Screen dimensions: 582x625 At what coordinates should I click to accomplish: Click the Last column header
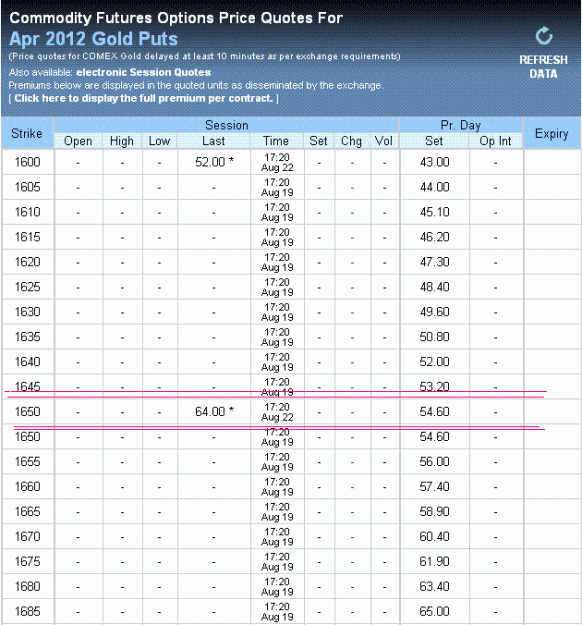click(x=214, y=141)
